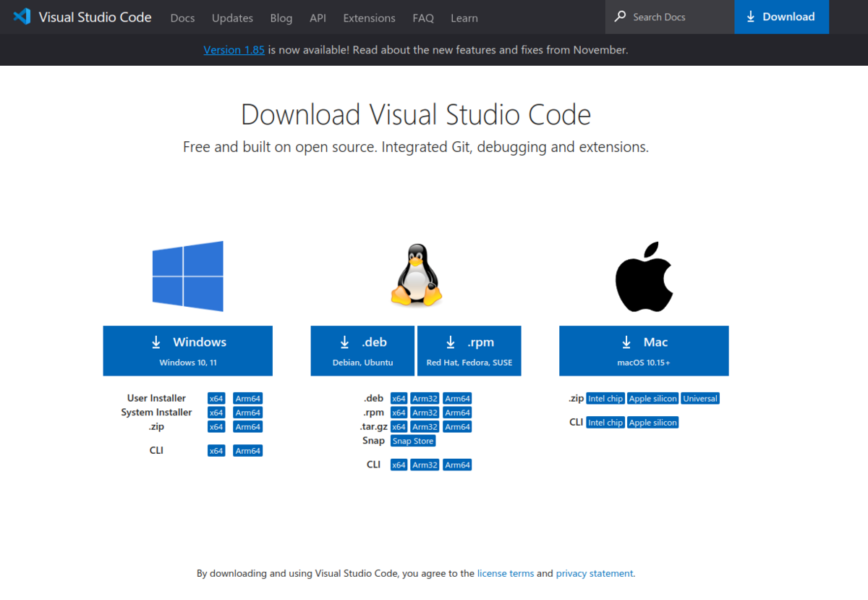The image size is (868, 600).
Task: Open the FAQ page
Action: (x=423, y=18)
